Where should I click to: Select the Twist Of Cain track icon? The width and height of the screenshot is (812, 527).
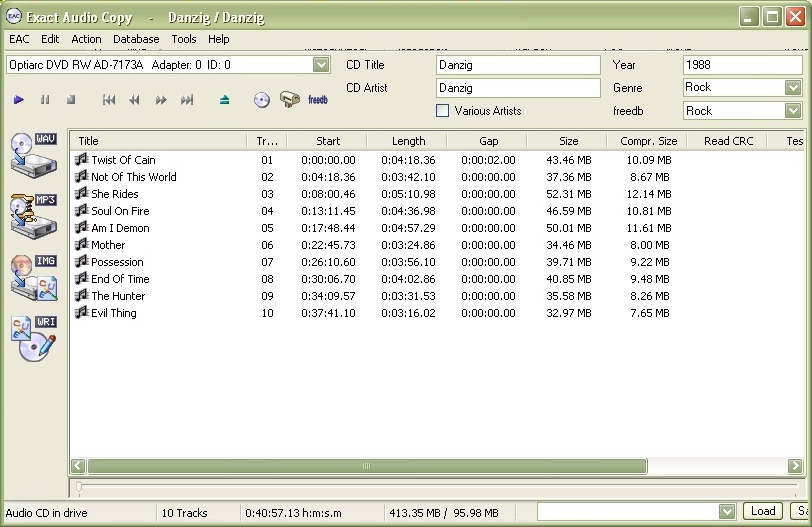81,159
